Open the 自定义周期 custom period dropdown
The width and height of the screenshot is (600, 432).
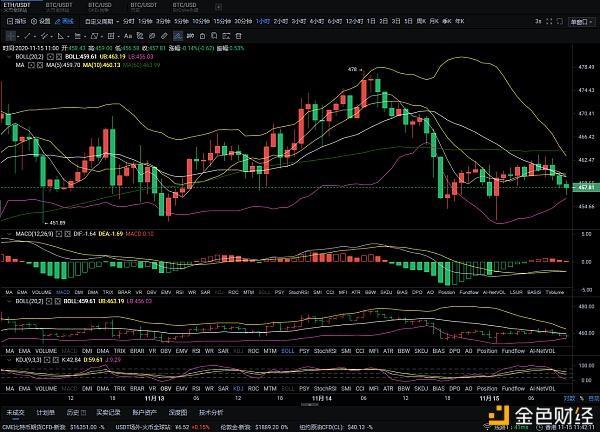pyautogui.click(x=101, y=20)
